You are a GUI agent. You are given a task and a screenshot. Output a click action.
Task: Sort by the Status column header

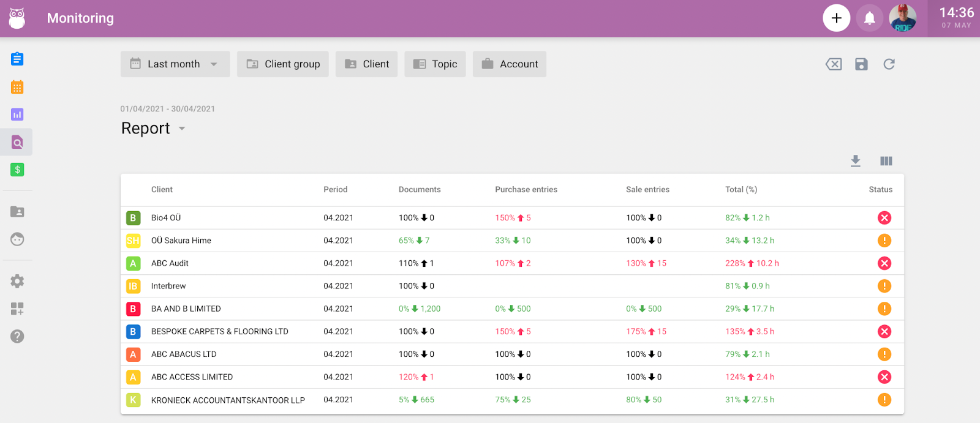880,190
